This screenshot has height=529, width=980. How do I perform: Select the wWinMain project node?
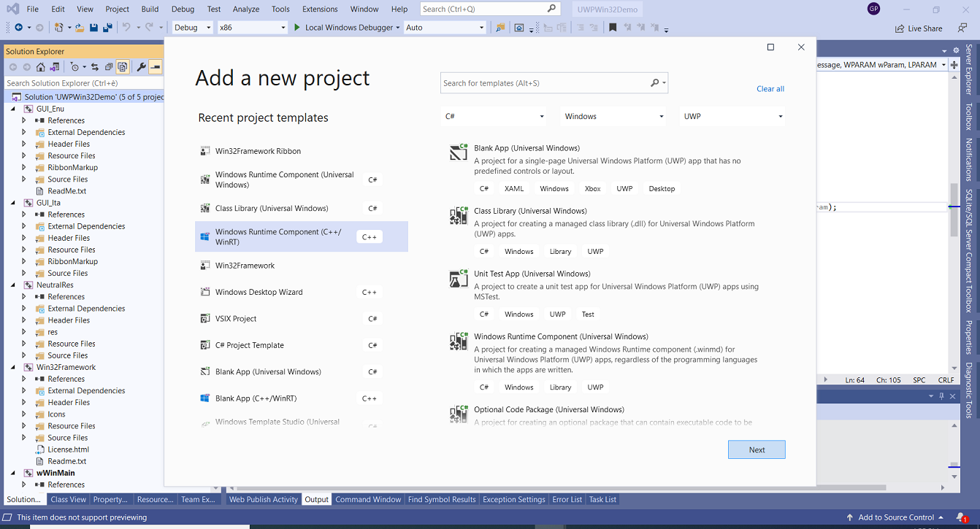(x=55, y=473)
